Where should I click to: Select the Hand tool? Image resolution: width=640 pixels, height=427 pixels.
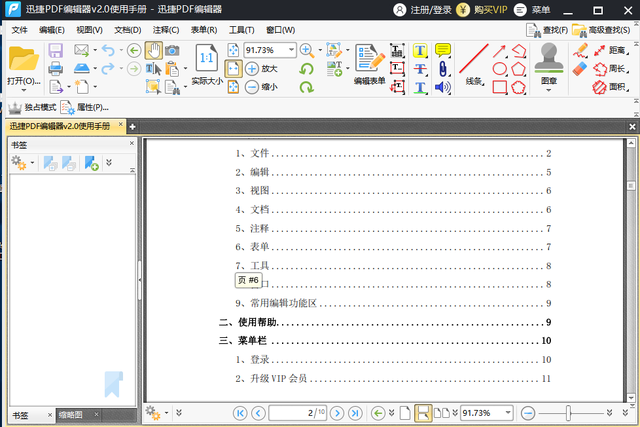click(x=153, y=51)
